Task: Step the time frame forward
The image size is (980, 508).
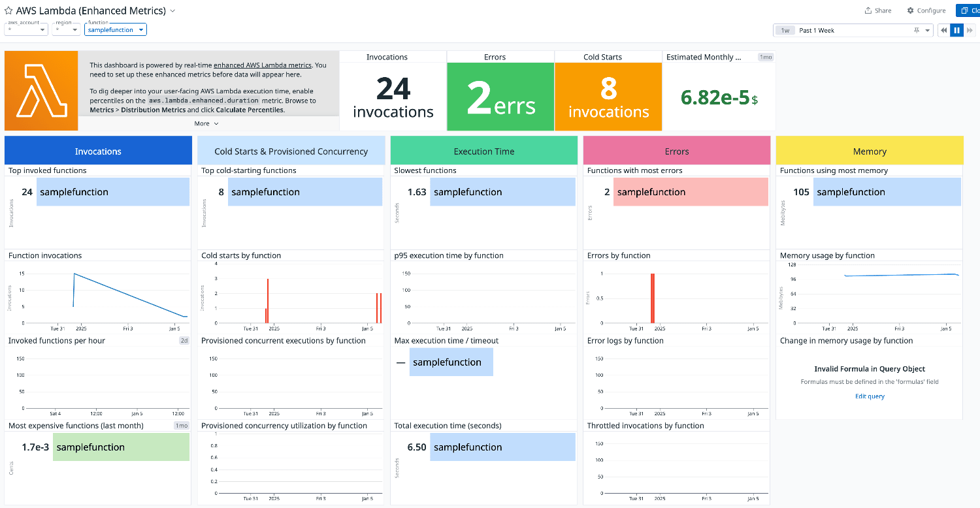Action: point(970,30)
